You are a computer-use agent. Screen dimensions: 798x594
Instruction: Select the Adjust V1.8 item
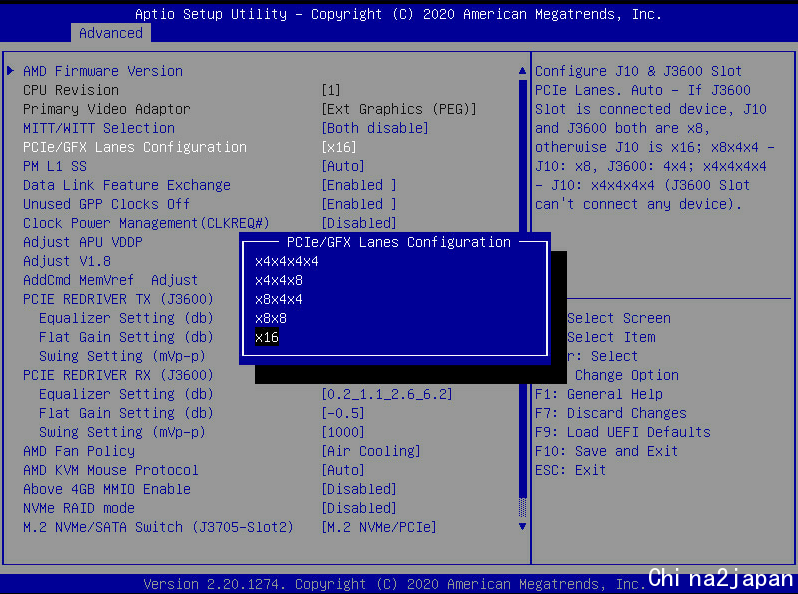[x=67, y=261]
